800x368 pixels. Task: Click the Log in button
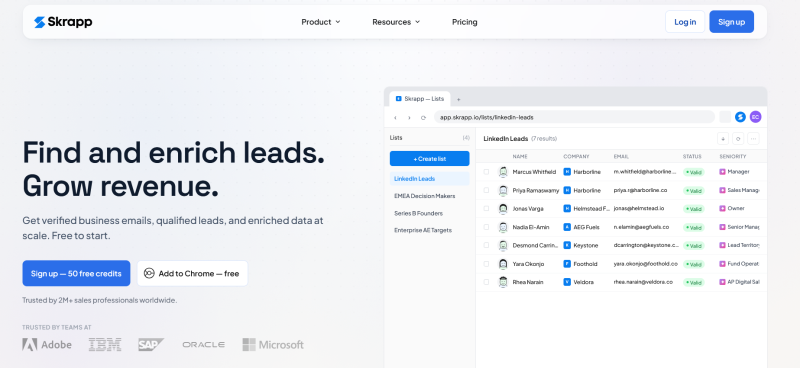[685, 22]
